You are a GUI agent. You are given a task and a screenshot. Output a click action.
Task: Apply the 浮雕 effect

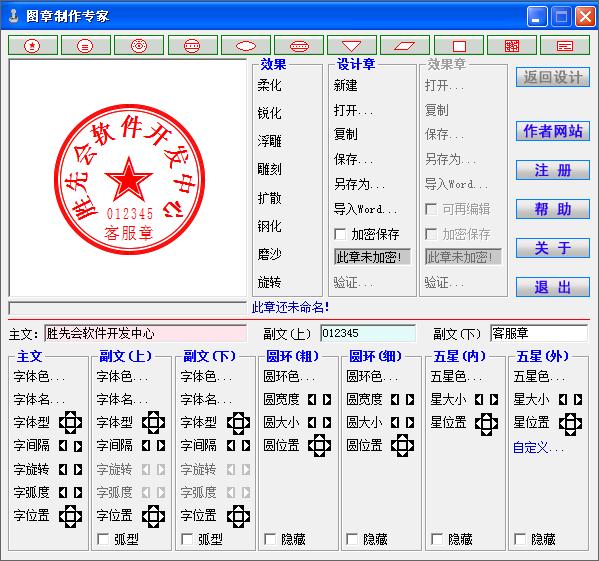click(x=269, y=141)
